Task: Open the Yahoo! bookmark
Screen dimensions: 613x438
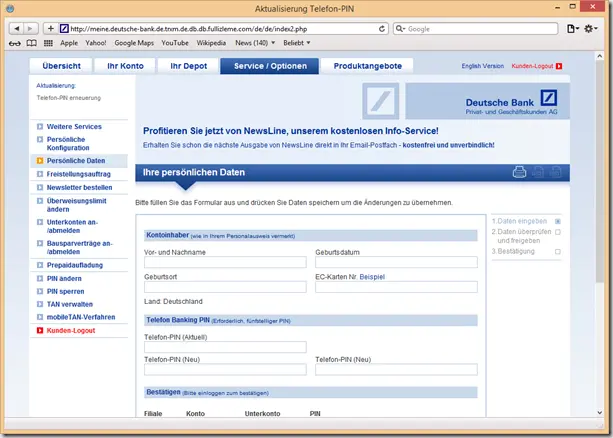Action: (96, 43)
